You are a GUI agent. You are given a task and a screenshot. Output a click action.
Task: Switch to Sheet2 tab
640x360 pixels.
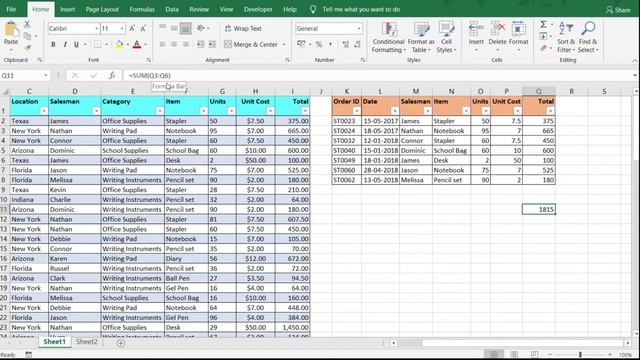(x=87, y=342)
